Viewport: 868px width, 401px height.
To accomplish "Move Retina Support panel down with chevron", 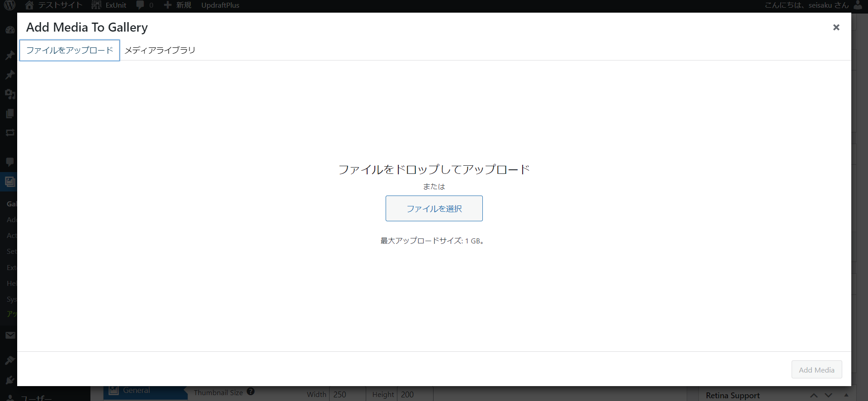I will (828, 395).
